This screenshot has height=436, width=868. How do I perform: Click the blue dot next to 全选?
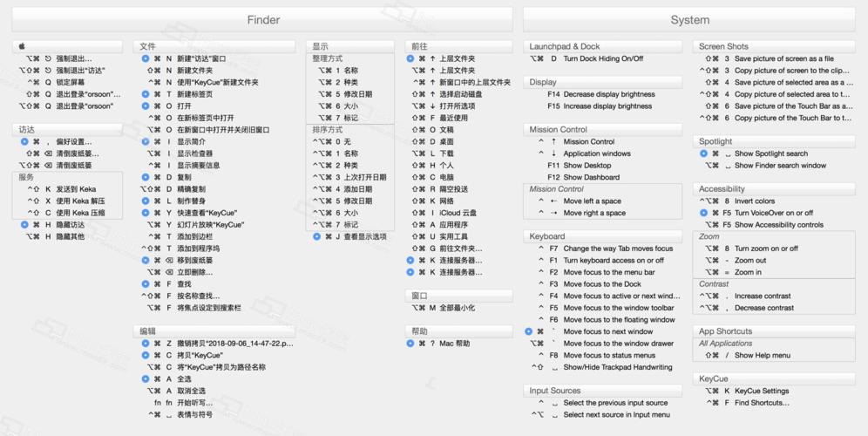pyautogui.click(x=145, y=379)
